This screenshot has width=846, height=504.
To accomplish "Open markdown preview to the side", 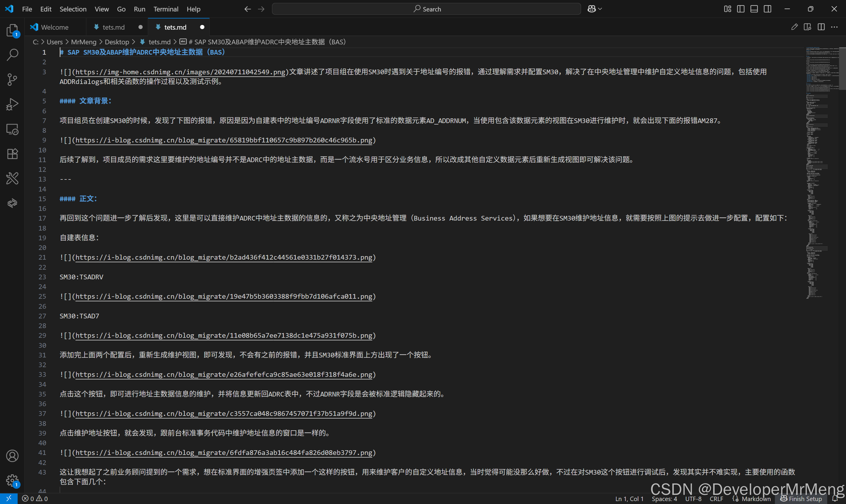I will pos(807,27).
